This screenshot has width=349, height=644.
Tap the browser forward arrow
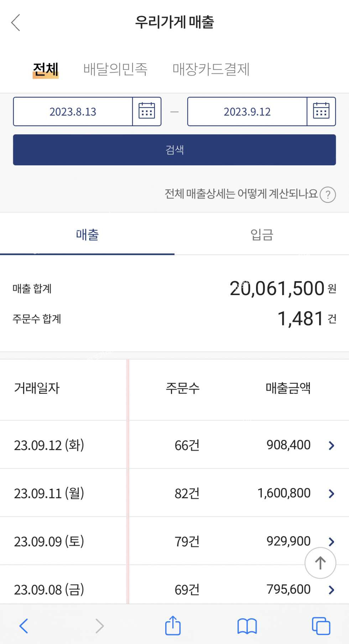coord(99,626)
